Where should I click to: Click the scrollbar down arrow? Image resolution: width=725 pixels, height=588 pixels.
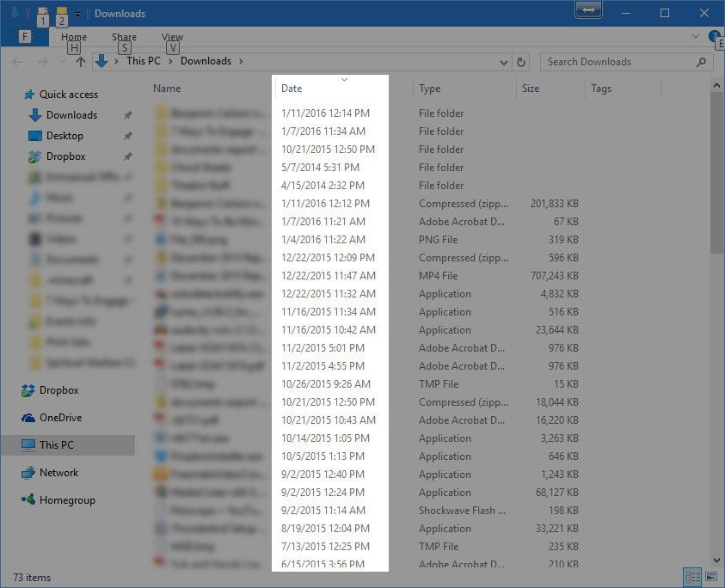pos(716,560)
